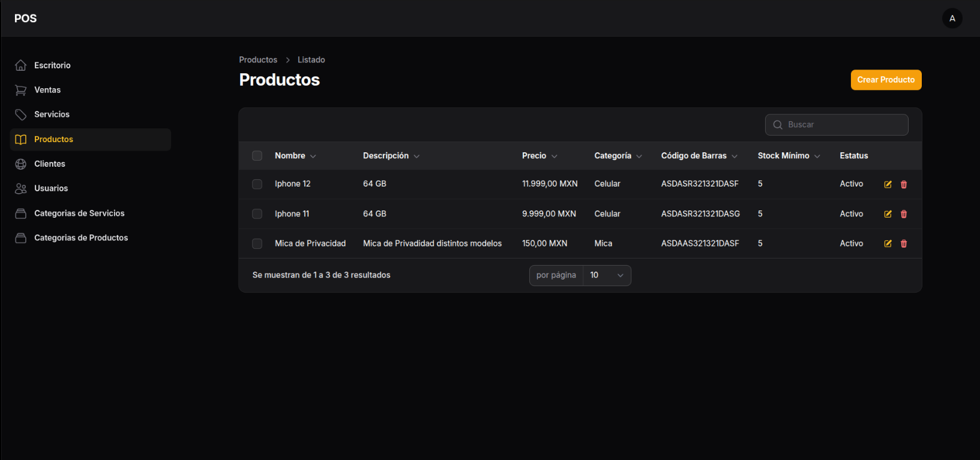Image resolution: width=980 pixels, height=460 pixels.
Task: Open the user avatar icon labeled A
Action: 952,19
